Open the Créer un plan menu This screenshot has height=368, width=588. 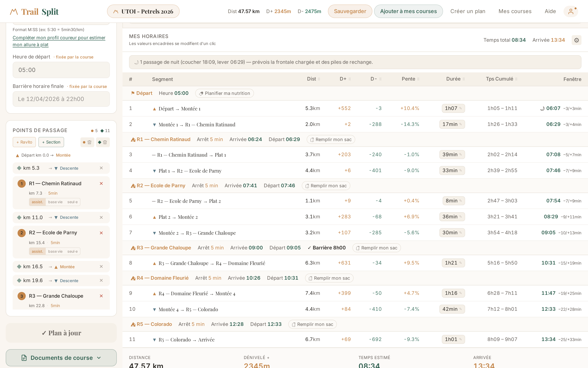coord(468,11)
